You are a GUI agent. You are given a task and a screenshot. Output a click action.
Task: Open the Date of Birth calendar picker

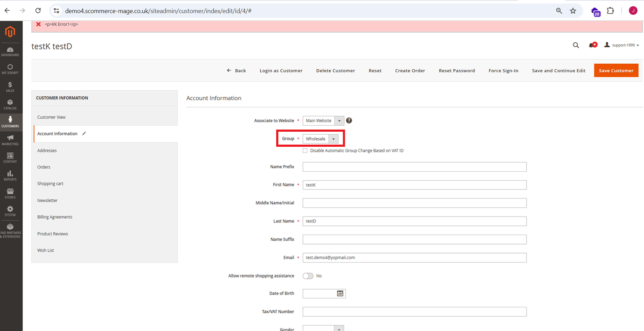340,294
